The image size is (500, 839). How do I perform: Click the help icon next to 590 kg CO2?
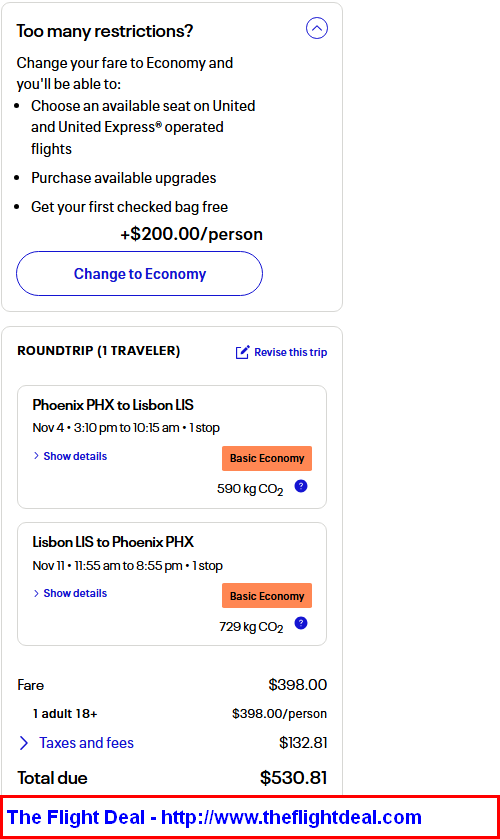click(x=301, y=486)
